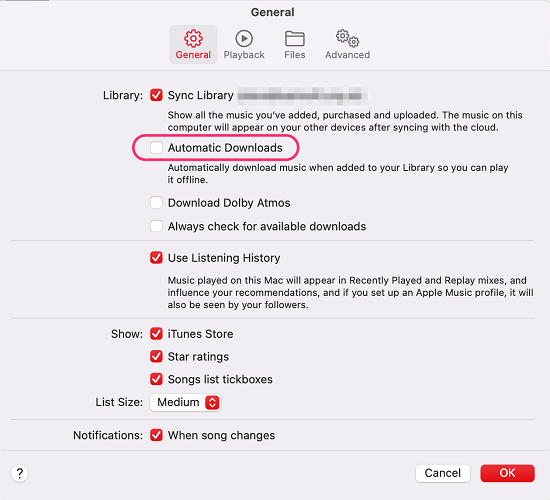The height and width of the screenshot is (500, 550).
Task: Cancel the preferences dialog
Action: coord(443,473)
